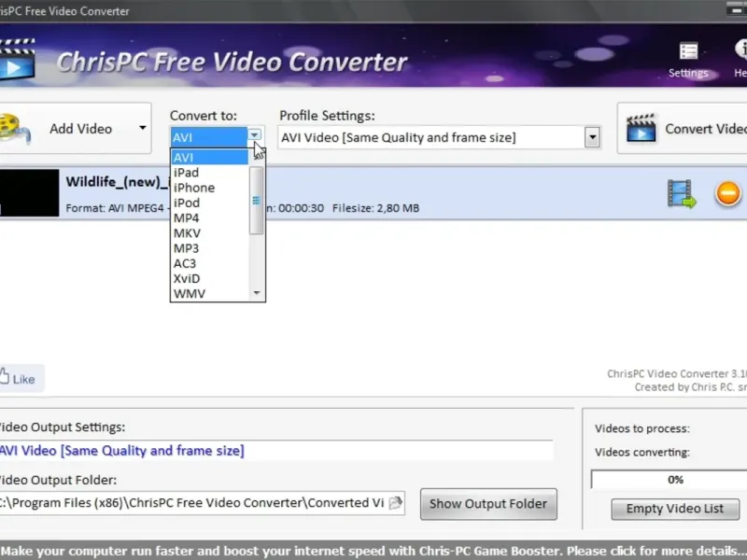747x560 pixels.
Task: Click the browse folder icon in path field
Action: (x=395, y=502)
